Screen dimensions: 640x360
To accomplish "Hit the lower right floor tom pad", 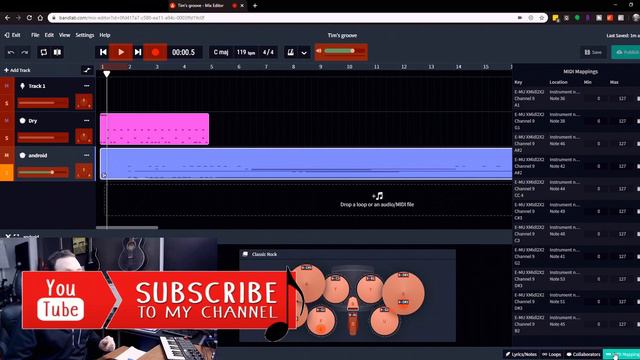I will (x=384, y=322).
